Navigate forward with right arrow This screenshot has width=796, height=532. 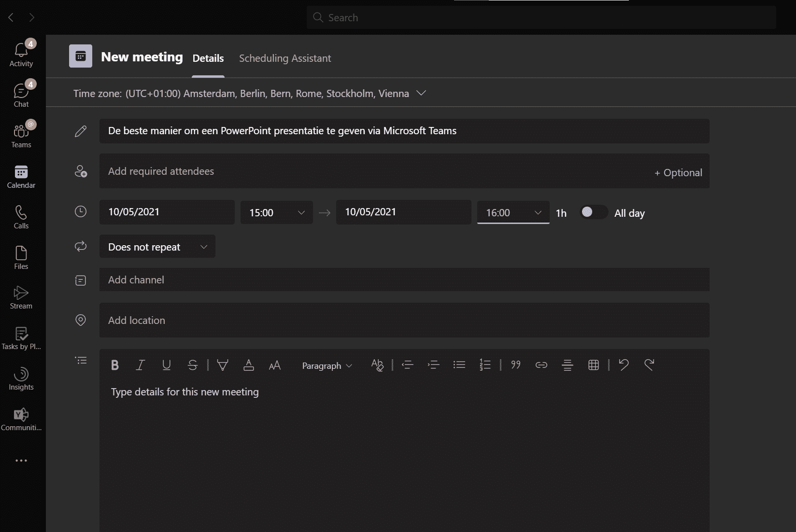[x=32, y=17]
